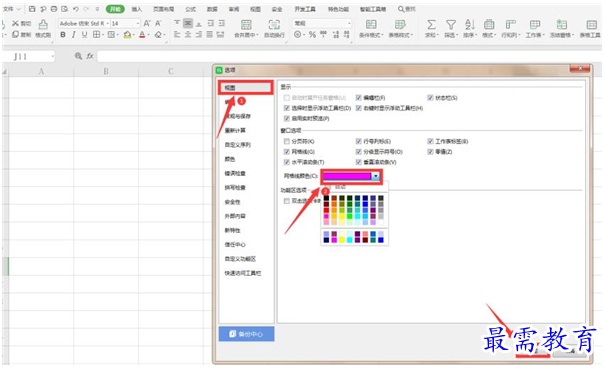Select 重新计算 Recalculation in the options sidebar

point(235,130)
